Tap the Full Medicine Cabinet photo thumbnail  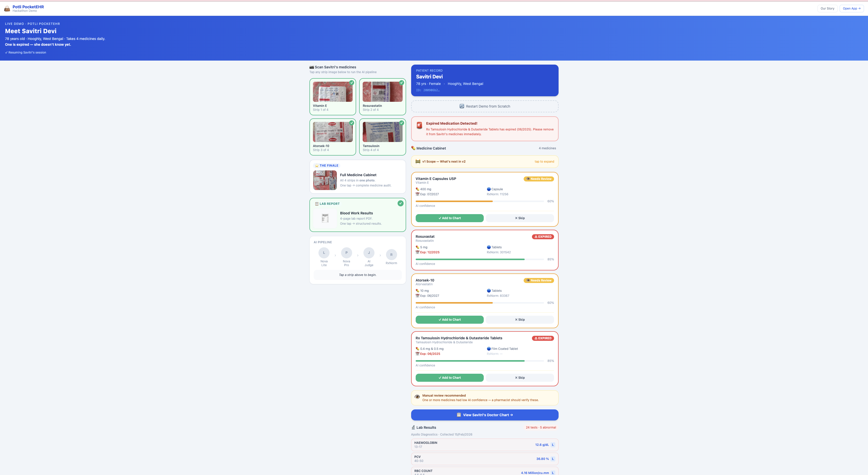pos(325,180)
